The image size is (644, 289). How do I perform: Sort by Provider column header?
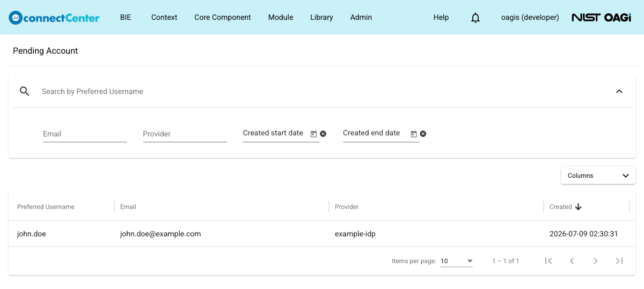click(347, 207)
